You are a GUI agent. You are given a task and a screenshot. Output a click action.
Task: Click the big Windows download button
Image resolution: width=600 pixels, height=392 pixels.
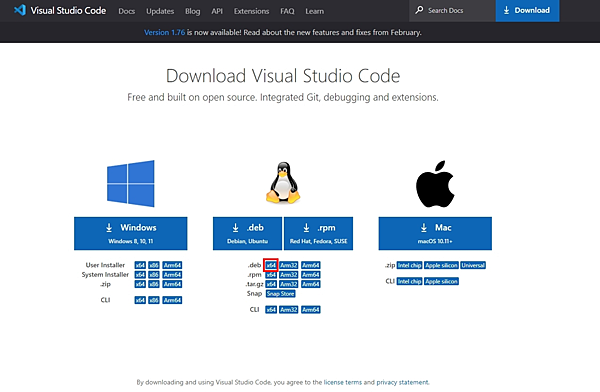coord(130,234)
